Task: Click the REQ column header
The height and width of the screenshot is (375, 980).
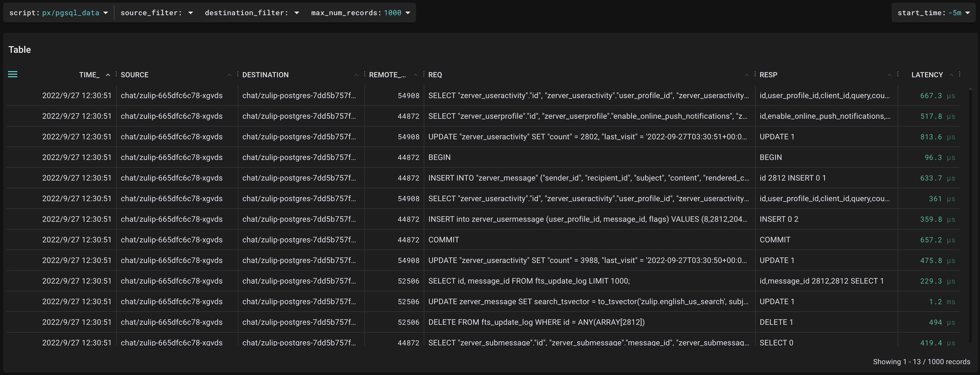Action: 435,75
